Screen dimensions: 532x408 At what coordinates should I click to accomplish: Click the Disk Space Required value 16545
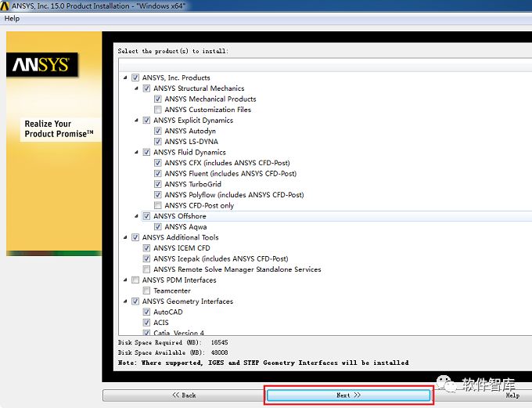pos(219,342)
